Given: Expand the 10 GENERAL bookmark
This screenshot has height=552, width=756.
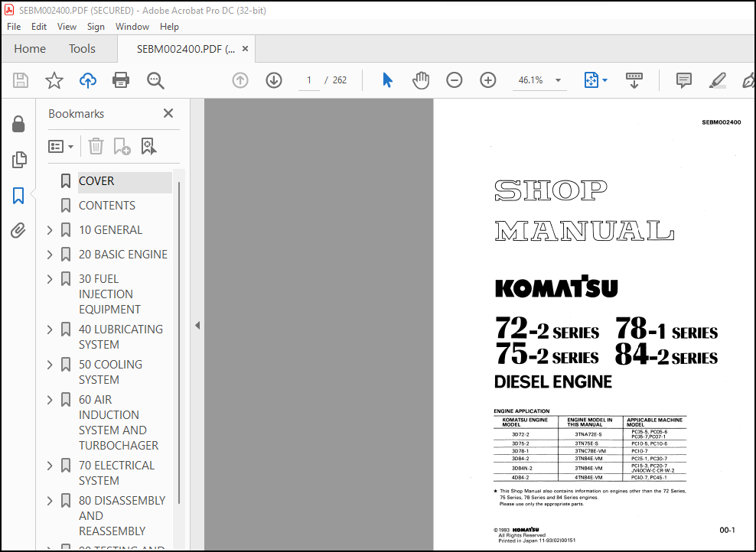Looking at the screenshot, I should pyautogui.click(x=50, y=230).
